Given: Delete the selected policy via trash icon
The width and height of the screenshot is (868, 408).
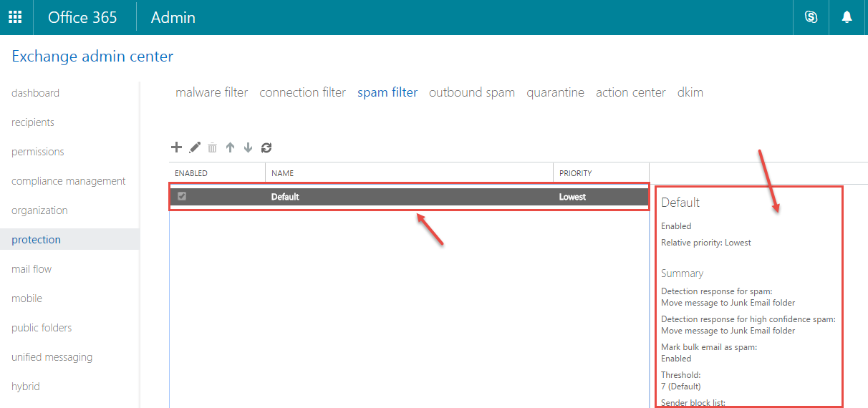Looking at the screenshot, I should 212,147.
